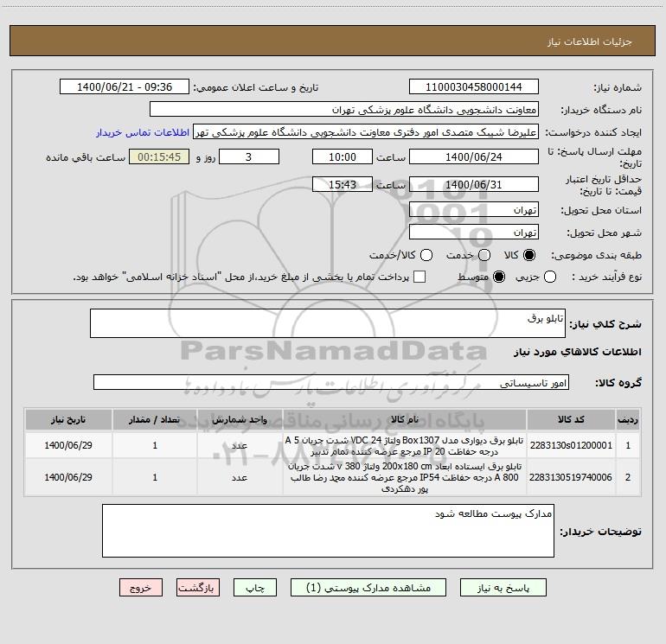Click the remaining time countdown 00:15:45

(159, 156)
